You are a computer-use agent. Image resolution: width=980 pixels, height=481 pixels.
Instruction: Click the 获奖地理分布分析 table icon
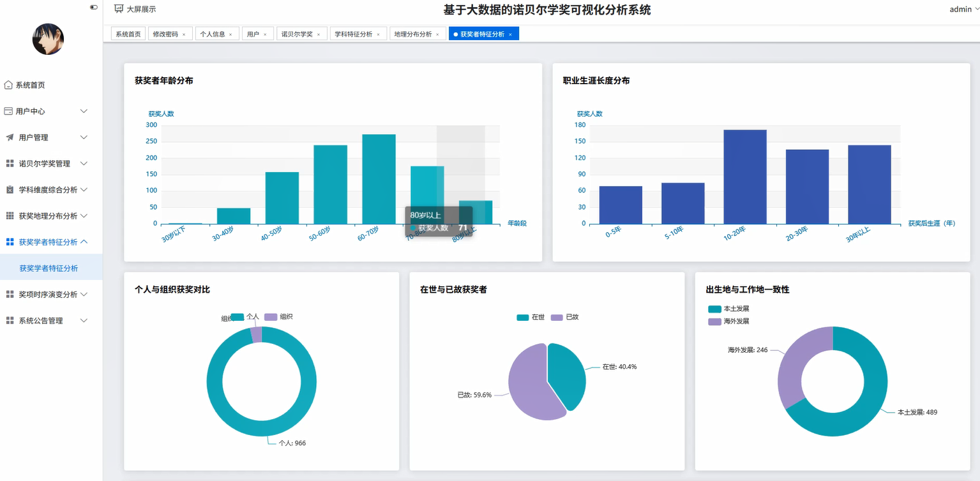coord(10,216)
